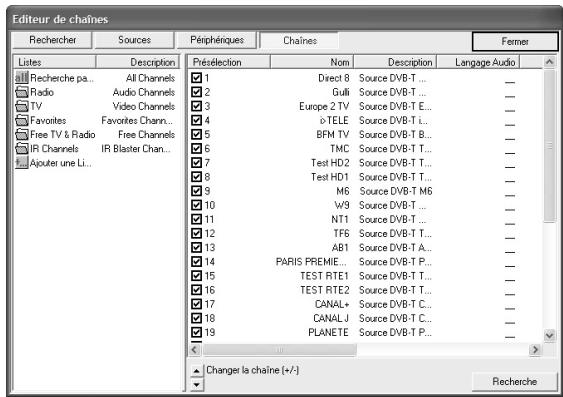This screenshot has width=563, height=397.
Task: Click the Ajouter une Li... add-list icon
Action: click(22, 163)
